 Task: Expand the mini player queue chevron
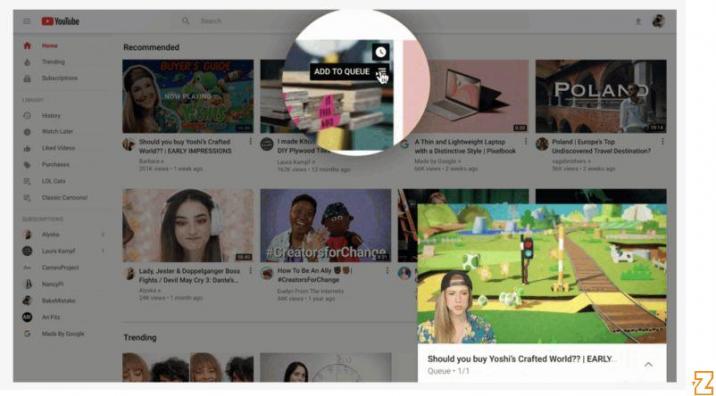tap(648, 364)
